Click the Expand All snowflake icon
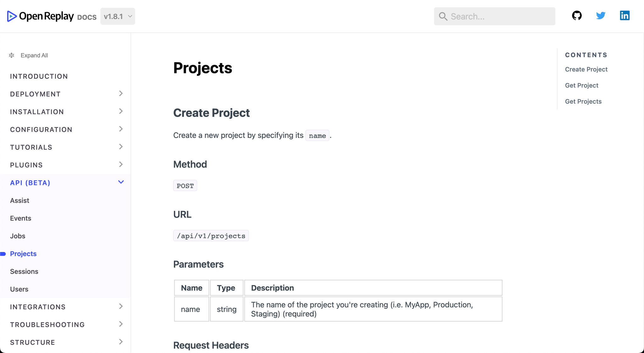Screen dimensions: 644x353 pyautogui.click(x=12, y=55)
